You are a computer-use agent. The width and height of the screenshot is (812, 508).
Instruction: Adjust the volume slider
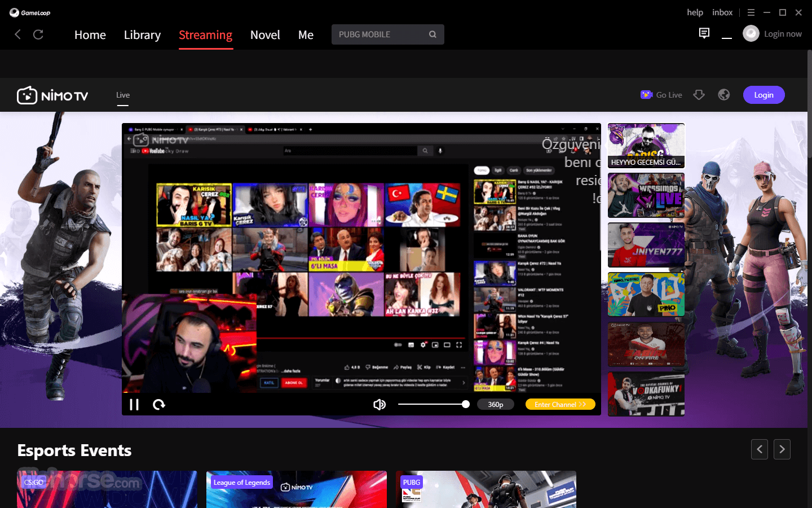434,404
